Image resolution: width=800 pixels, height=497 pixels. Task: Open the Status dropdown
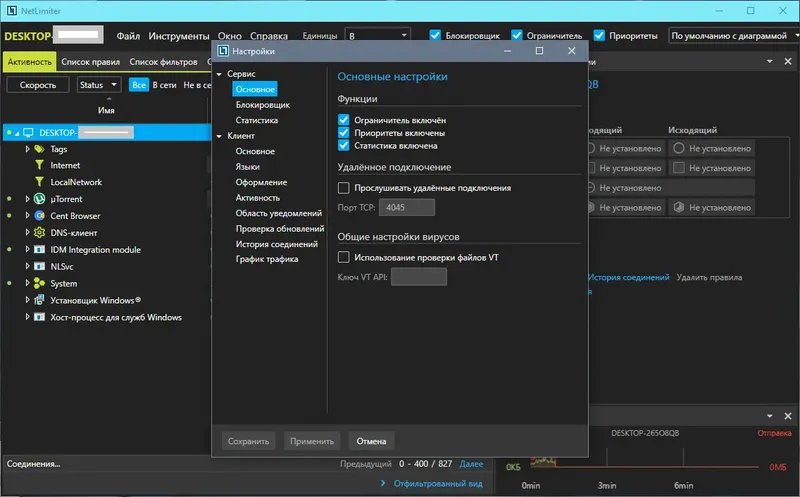(99, 85)
